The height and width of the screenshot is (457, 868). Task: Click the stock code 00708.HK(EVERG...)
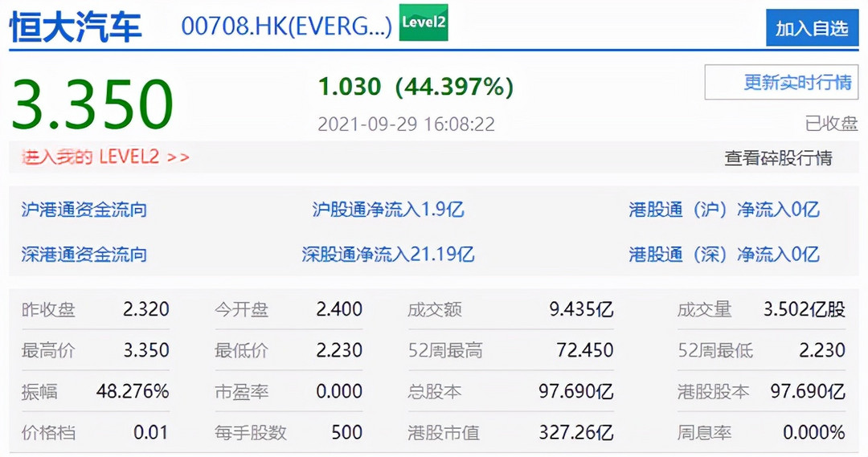pyautogui.click(x=286, y=27)
